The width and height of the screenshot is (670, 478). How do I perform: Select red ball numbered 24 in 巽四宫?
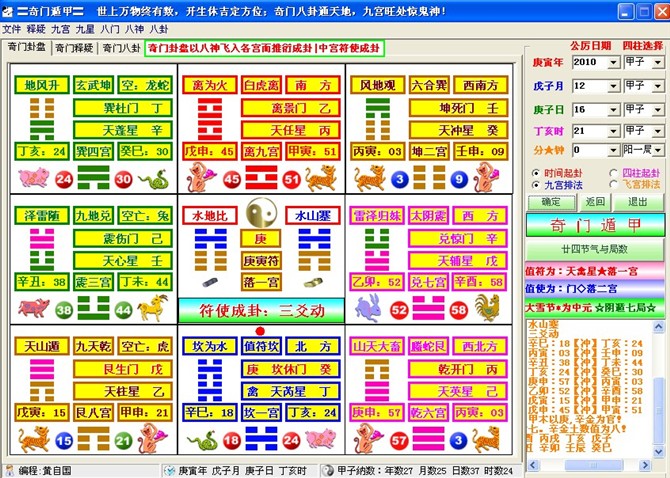coord(64,180)
